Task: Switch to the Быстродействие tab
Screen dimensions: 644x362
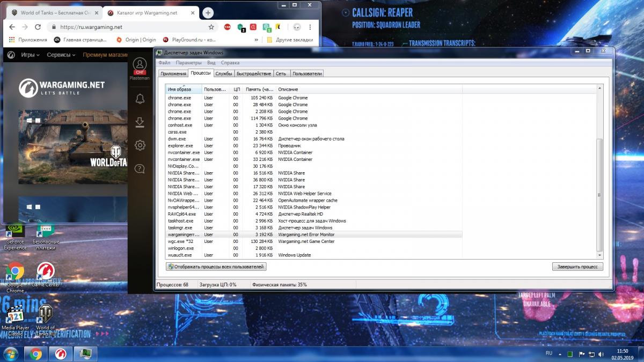Action: 254,73
